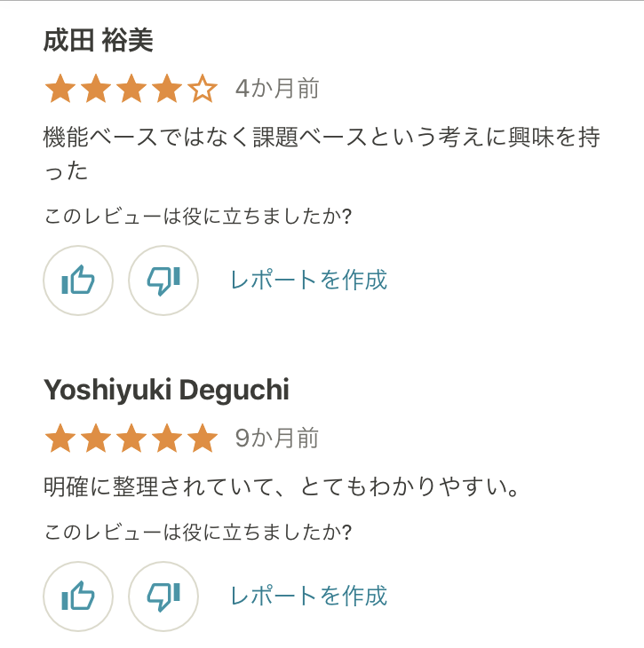
Task: Select the reviewer name Yoshiyuki Deguchi
Action: pyautogui.click(x=166, y=390)
